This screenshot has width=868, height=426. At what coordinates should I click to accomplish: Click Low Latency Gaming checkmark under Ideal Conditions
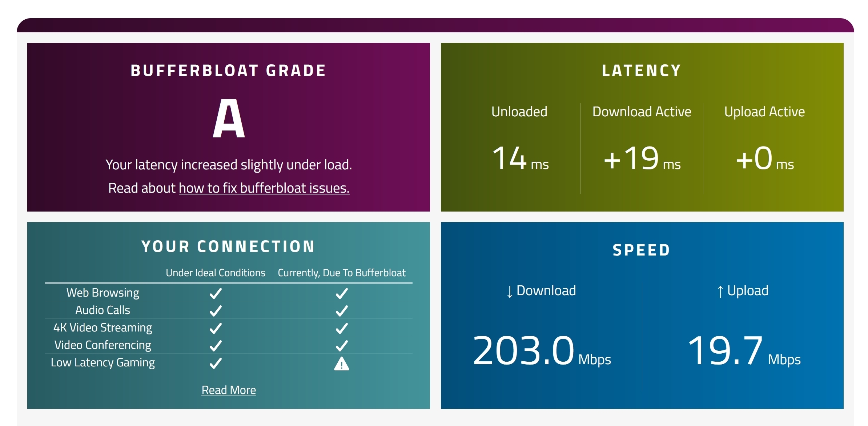coord(216,363)
